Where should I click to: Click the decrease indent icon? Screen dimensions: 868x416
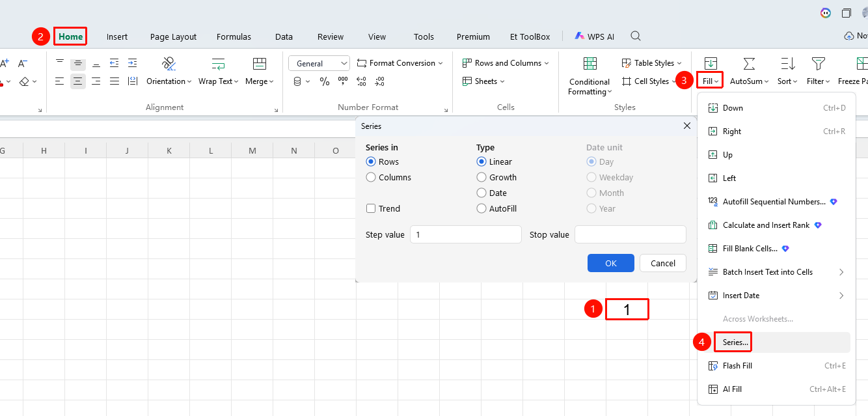[x=115, y=63]
